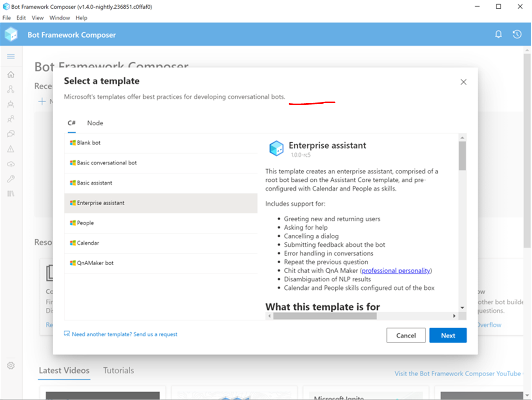Open the File menu
532x400 pixels.
pos(6,18)
